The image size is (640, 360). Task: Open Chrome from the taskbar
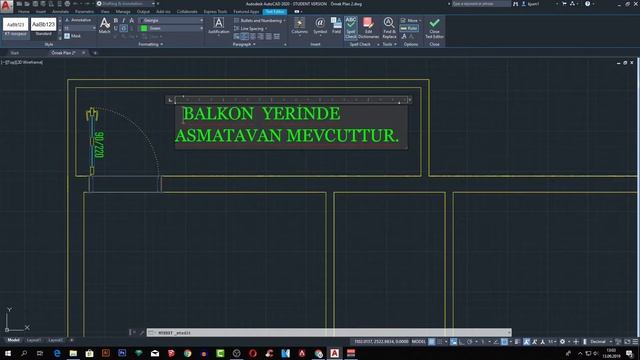tap(187, 353)
